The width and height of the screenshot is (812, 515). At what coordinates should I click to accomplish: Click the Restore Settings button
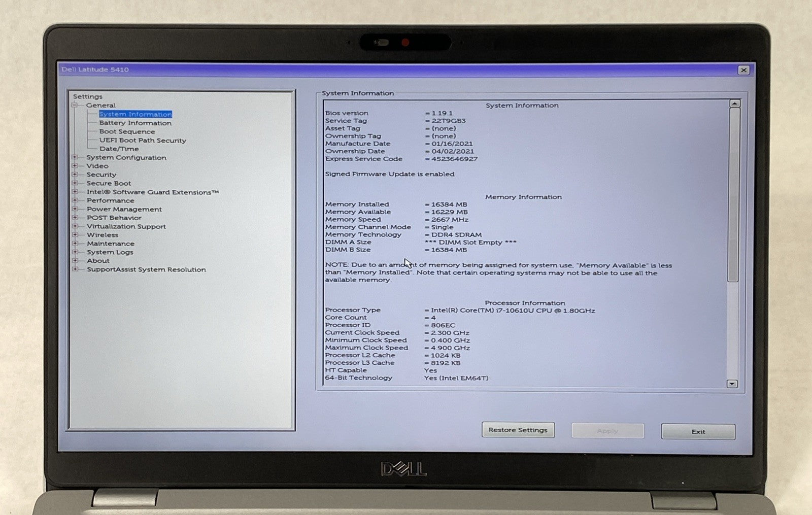click(518, 430)
